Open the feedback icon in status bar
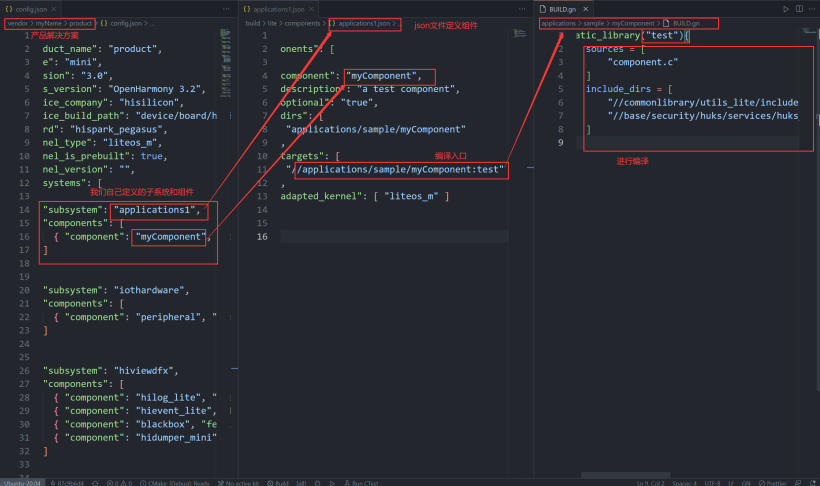820x486 pixels. coord(798,483)
